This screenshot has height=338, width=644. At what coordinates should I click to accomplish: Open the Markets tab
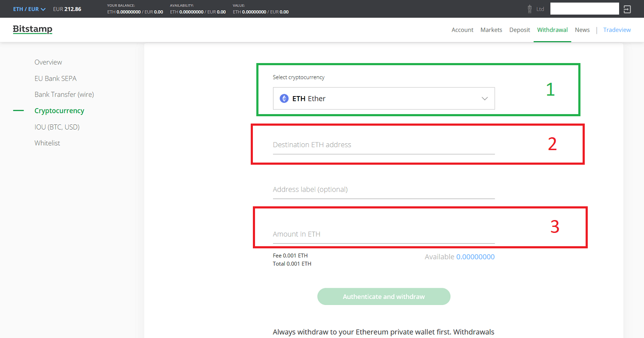click(x=491, y=30)
